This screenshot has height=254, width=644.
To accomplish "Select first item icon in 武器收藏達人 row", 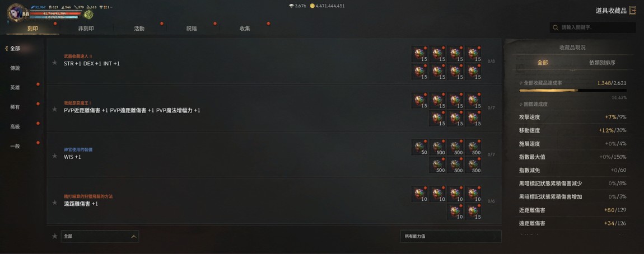I will click(x=420, y=54).
